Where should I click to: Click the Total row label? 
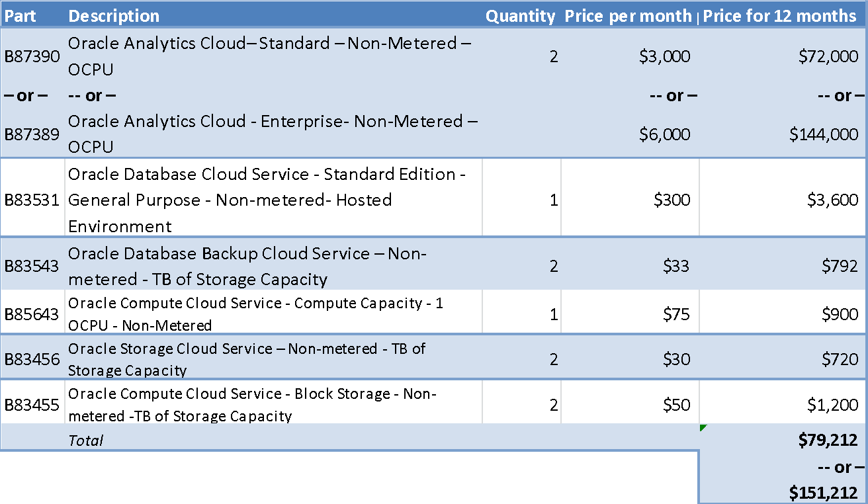pos(86,440)
